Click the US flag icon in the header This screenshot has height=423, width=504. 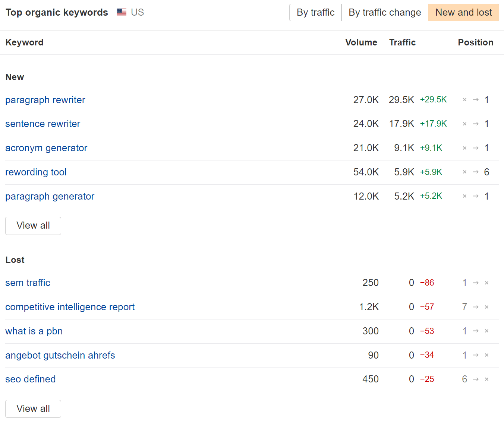121,12
